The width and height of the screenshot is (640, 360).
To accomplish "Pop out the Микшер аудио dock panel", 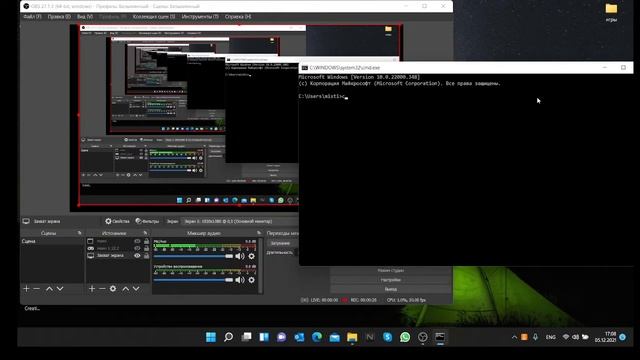I will click(259, 233).
